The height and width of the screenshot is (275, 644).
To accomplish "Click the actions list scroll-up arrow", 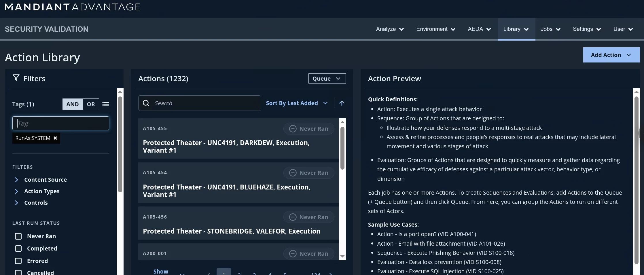I will pyautogui.click(x=342, y=122).
